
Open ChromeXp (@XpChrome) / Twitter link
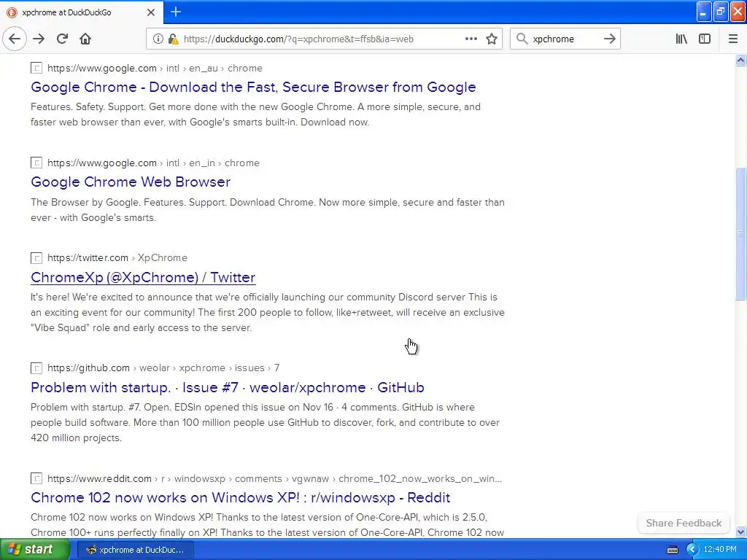coord(143,277)
